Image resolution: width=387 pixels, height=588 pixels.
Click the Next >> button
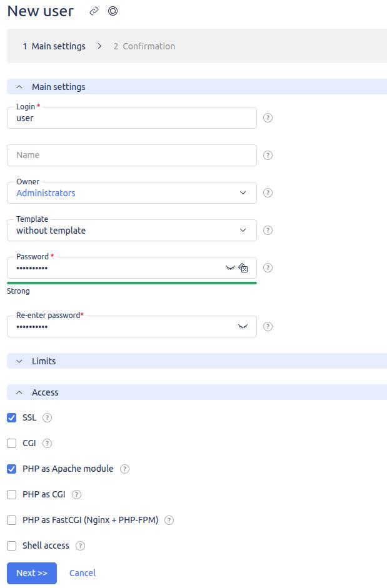click(x=32, y=573)
